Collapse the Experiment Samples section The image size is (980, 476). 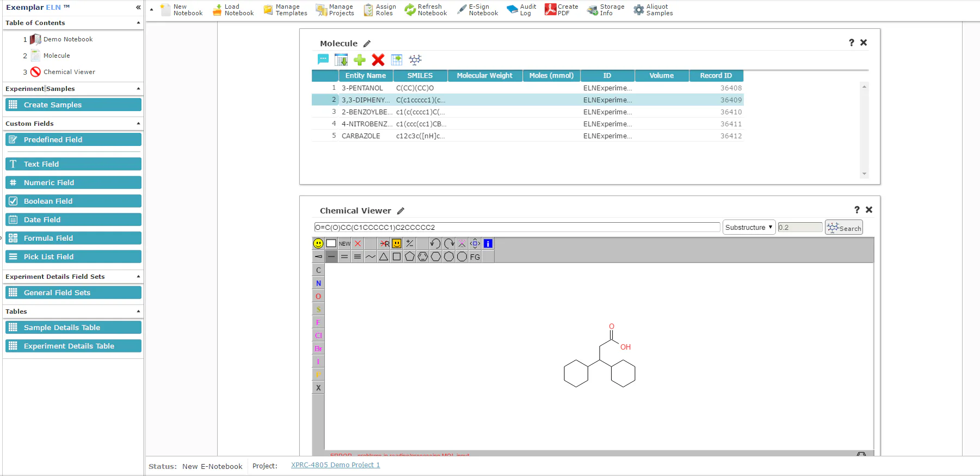click(x=138, y=89)
